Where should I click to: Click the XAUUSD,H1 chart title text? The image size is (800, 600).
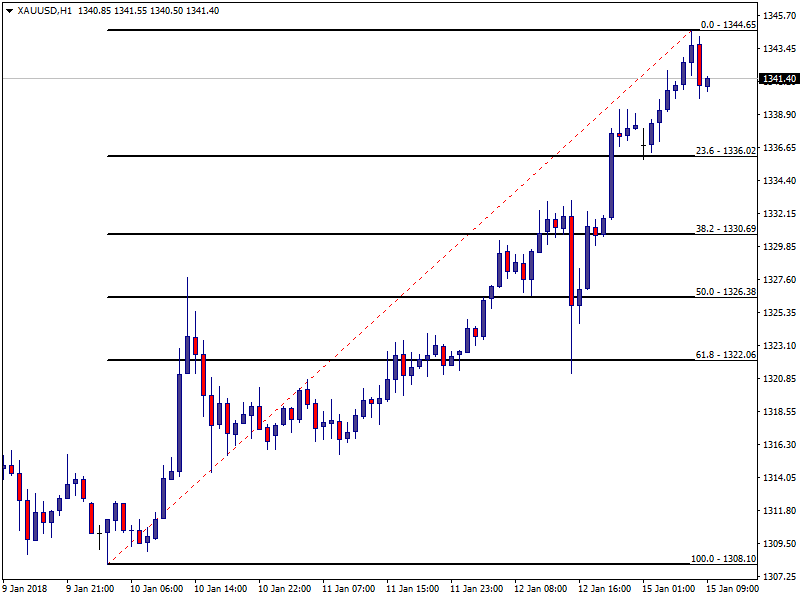tap(45, 10)
